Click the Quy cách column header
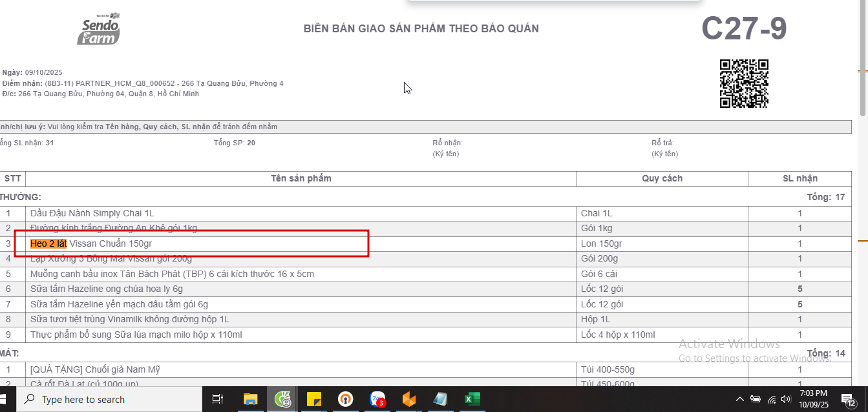Screen dimensions: 868x412 click(662, 178)
